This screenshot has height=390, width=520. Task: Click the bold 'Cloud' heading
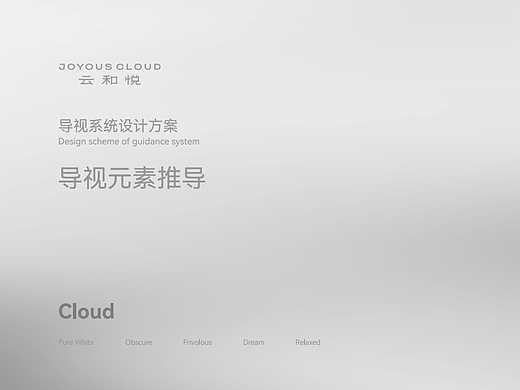pos(86,311)
